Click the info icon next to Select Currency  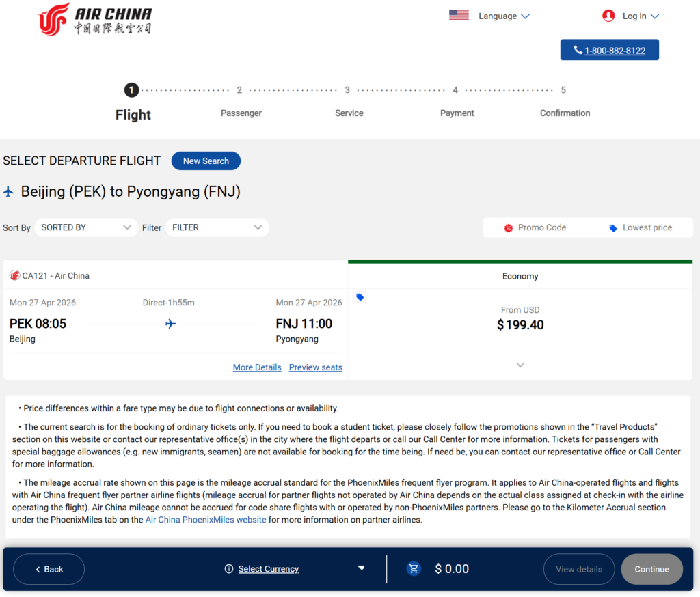pos(228,569)
